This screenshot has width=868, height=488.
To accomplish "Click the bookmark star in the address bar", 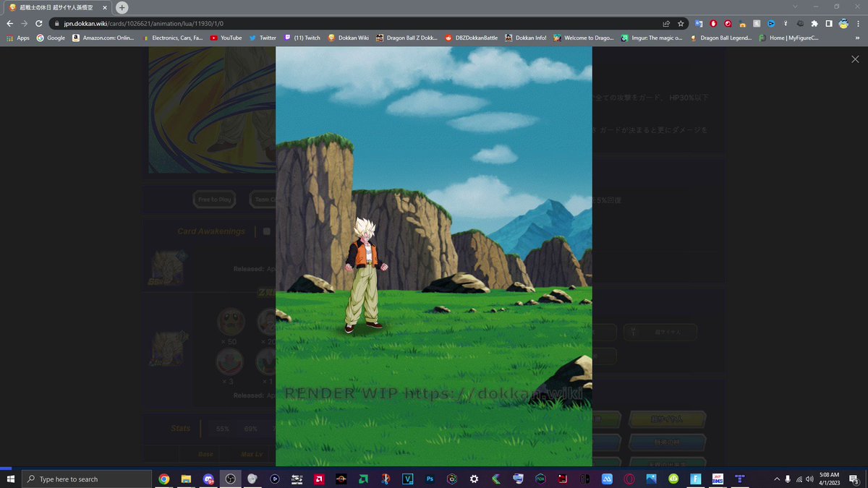I will click(x=681, y=22).
